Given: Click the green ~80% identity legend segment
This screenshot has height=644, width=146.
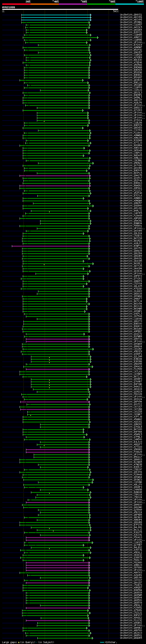Looking at the screenshot, I should pos(101,4).
